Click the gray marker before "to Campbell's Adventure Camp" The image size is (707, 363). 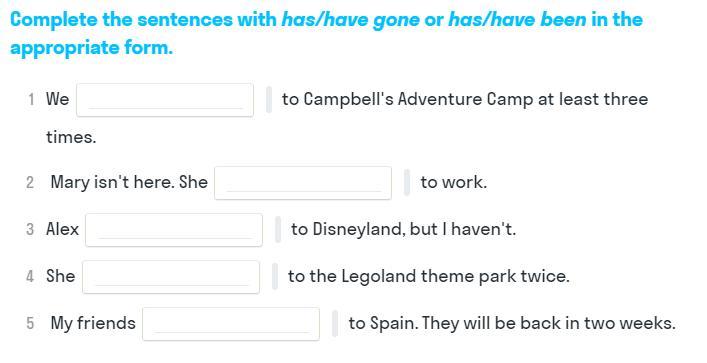269,100
